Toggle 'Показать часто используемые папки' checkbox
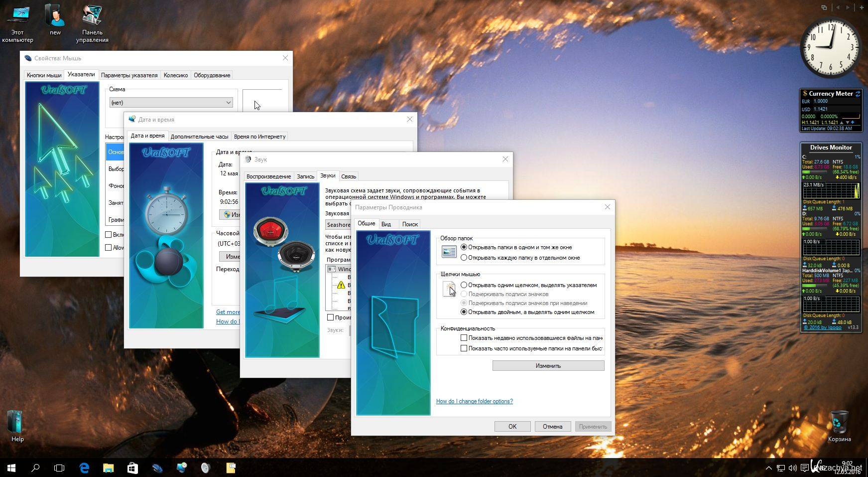Viewport: 868px width, 477px height. coord(464,348)
